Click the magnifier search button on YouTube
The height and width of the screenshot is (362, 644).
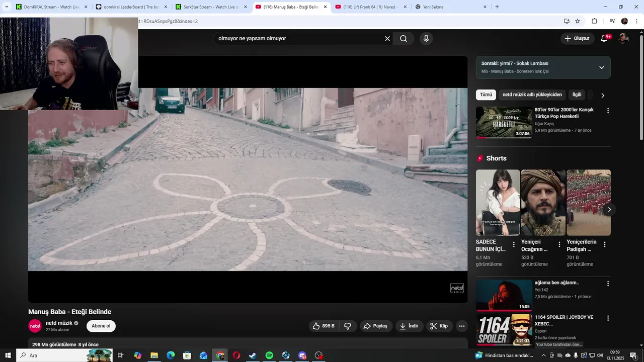point(404,39)
